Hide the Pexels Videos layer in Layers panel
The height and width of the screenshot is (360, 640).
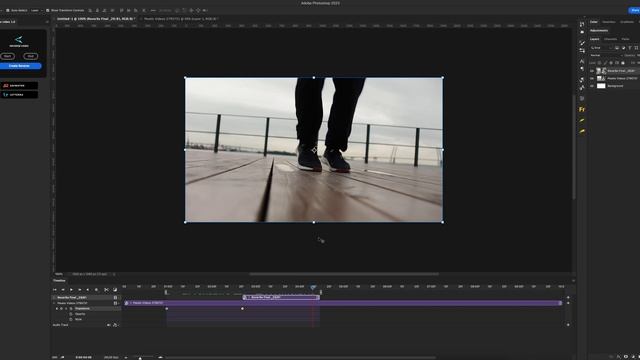point(592,78)
